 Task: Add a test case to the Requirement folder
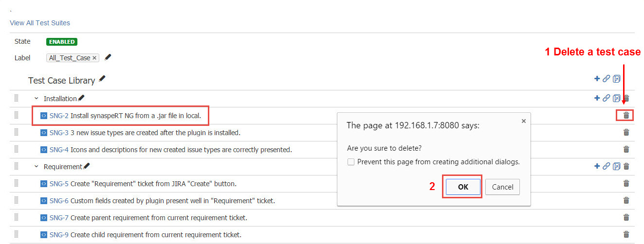[597, 166]
